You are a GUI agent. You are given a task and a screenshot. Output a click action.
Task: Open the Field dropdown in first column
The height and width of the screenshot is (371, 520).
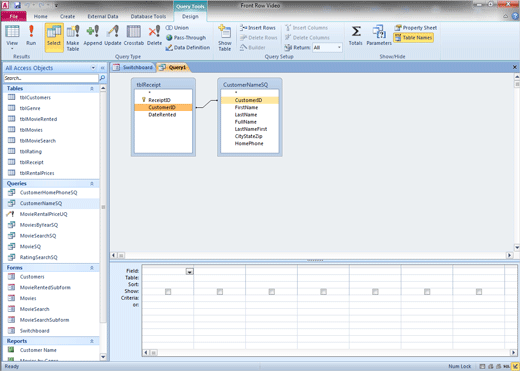coord(189,272)
